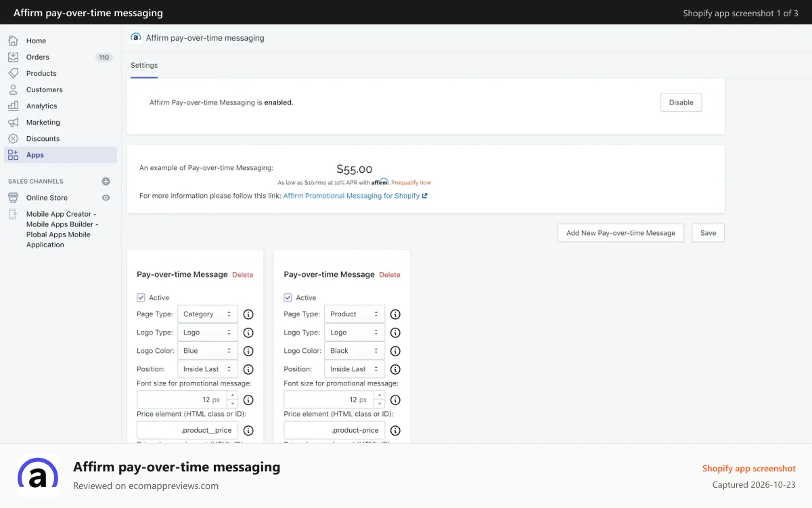
Task: Click the Affirm logo in app header
Action: point(136,37)
